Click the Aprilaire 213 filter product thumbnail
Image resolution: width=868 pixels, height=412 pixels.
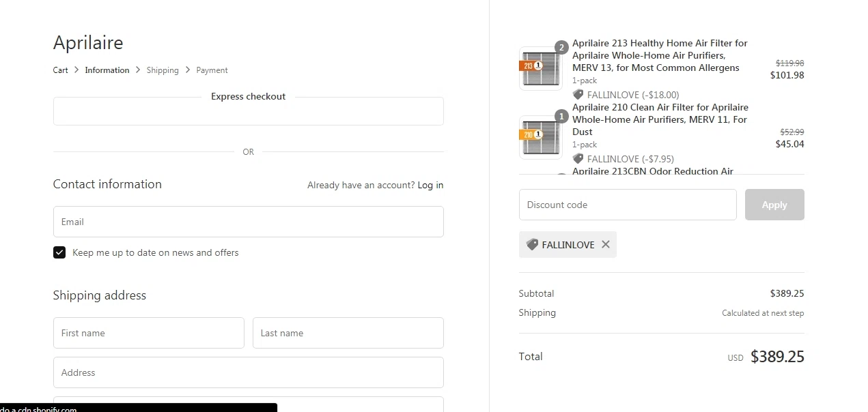[x=541, y=68]
